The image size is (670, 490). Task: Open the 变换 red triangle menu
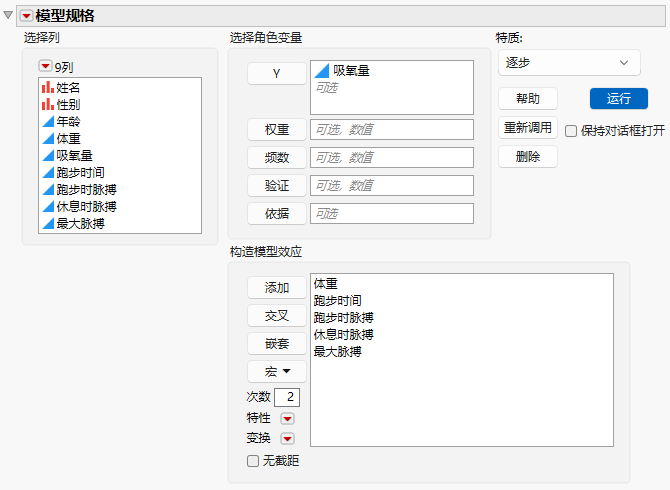pyautogui.click(x=288, y=438)
